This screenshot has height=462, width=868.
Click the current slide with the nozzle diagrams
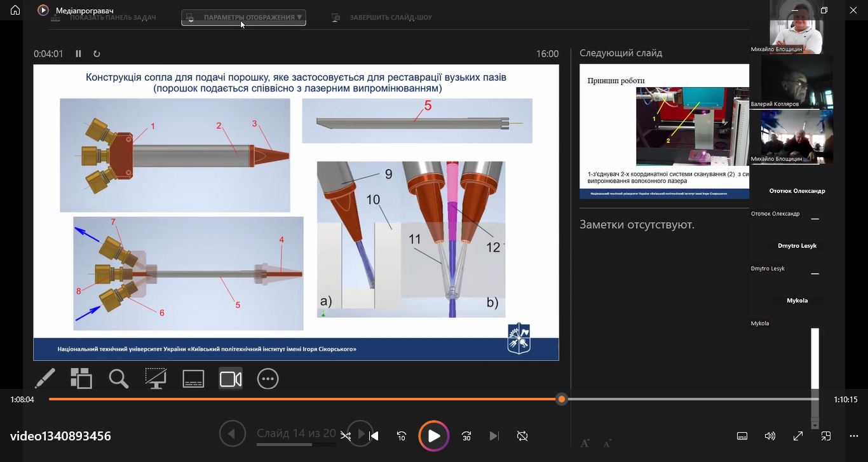coord(296,212)
